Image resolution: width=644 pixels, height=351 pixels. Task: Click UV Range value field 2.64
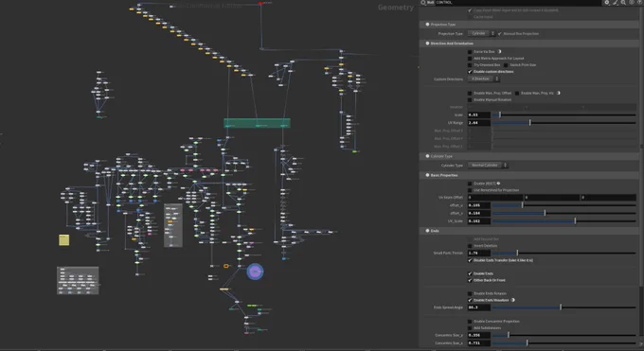(479, 123)
